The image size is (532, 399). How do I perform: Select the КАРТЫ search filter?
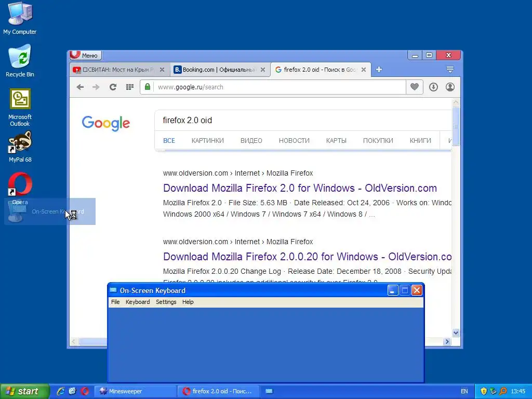click(x=336, y=140)
